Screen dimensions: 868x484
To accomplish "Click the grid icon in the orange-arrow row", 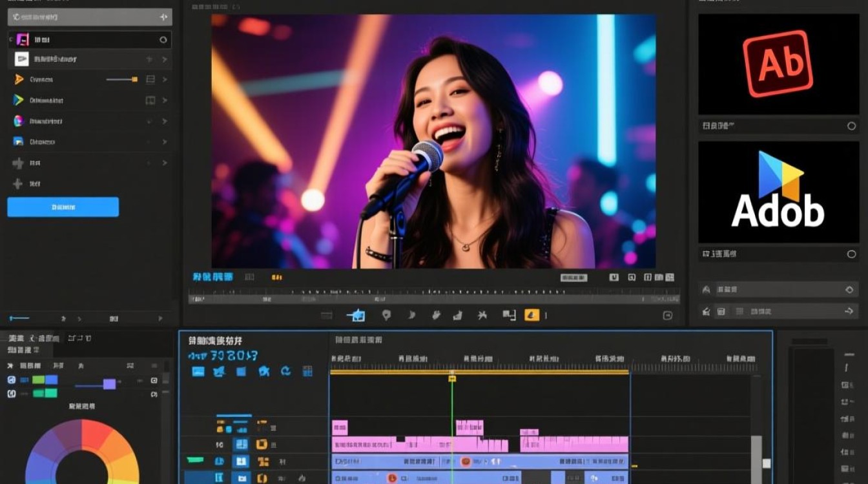I will 150,79.
